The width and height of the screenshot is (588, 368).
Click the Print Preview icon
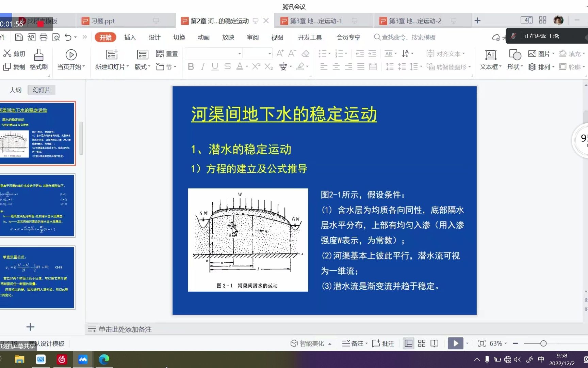click(56, 37)
